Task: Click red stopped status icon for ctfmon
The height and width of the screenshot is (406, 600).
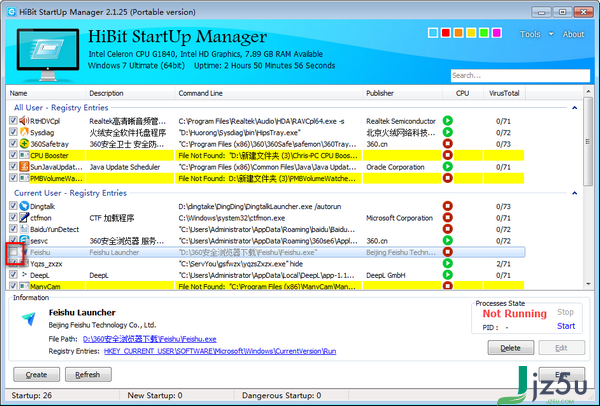Action: [x=448, y=217]
